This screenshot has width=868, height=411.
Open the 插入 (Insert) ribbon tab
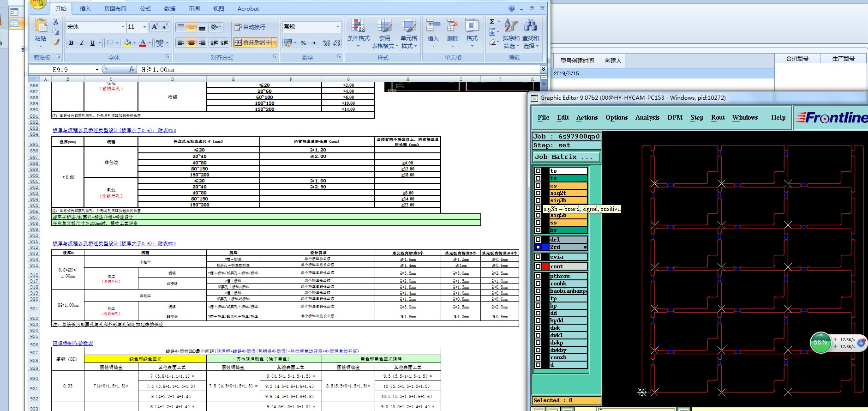pyautogui.click(x=85, y=8)
